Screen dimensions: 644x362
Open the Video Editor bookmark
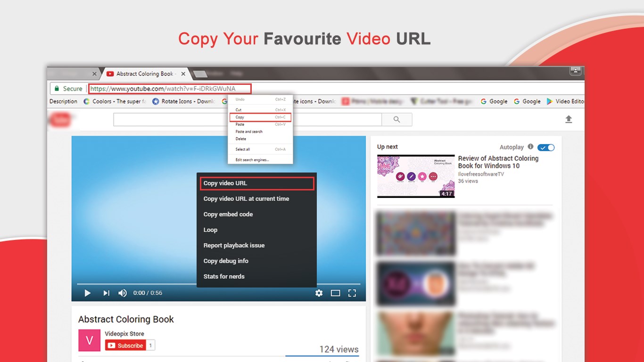(x=565, y=101)
